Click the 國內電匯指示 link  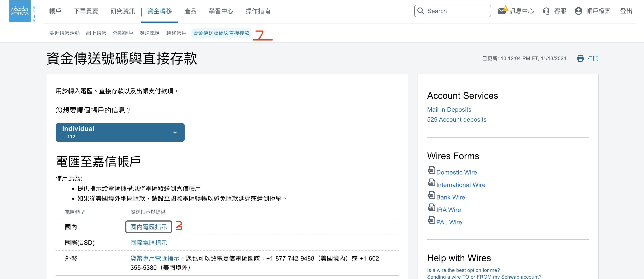click(149, 227)
